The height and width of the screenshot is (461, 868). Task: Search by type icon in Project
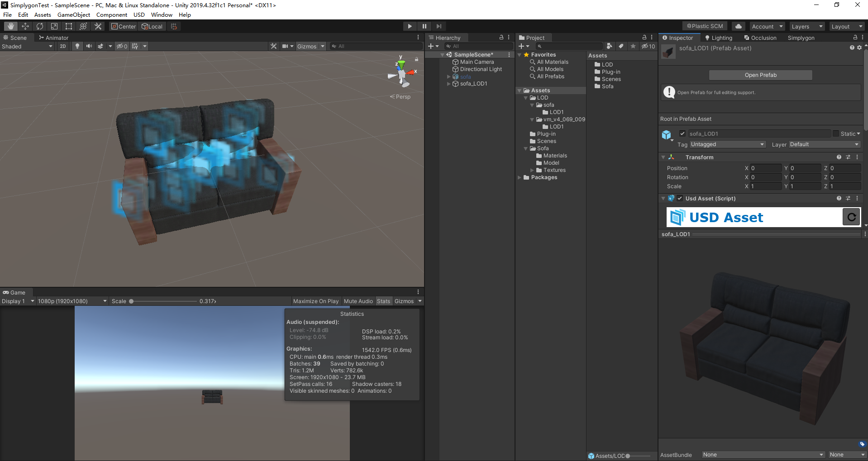pyautogui.click(x=610, y=46)
